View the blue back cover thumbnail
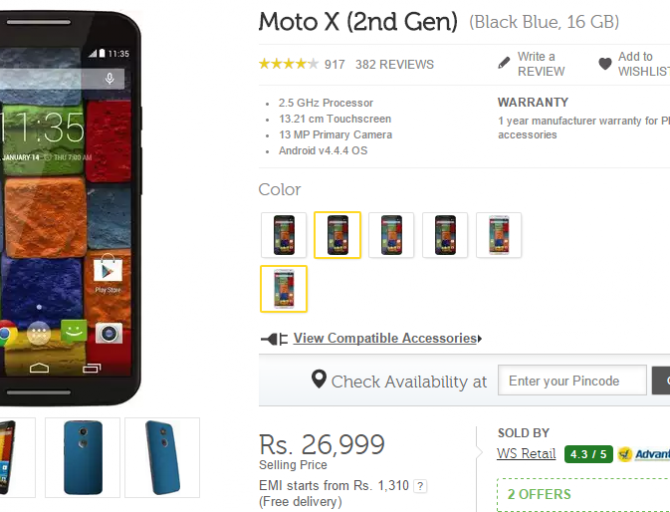Viewport: 670px width, 512px height. tap(82, 457)
